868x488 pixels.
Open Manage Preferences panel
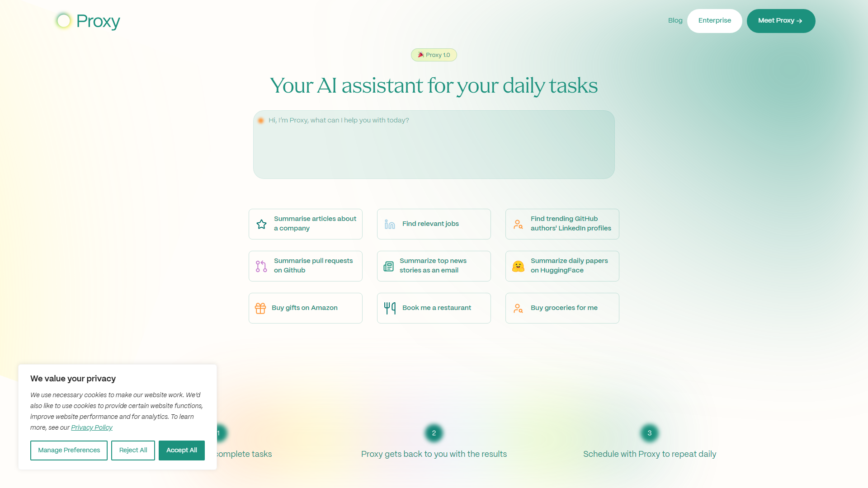(x=69, y=450)
